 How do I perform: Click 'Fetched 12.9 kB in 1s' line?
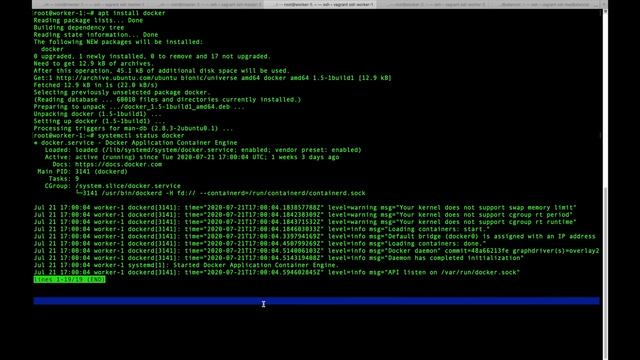click(x=96, y=85)
